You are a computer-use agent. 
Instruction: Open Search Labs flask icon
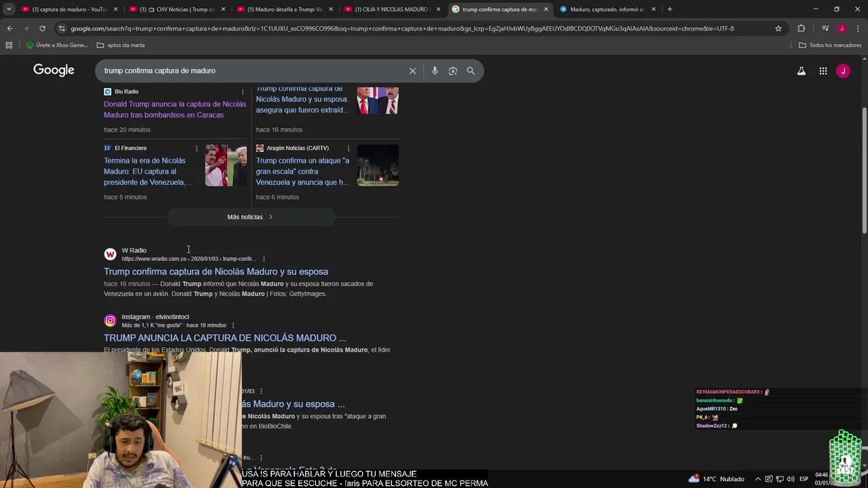tap(801, 70)
